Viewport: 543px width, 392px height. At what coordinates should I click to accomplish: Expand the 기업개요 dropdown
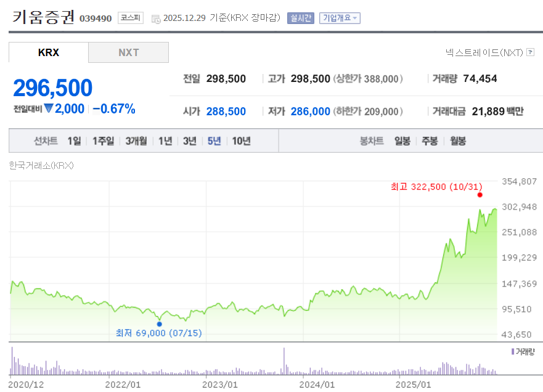pyautogui.click(x=340, y=18)
